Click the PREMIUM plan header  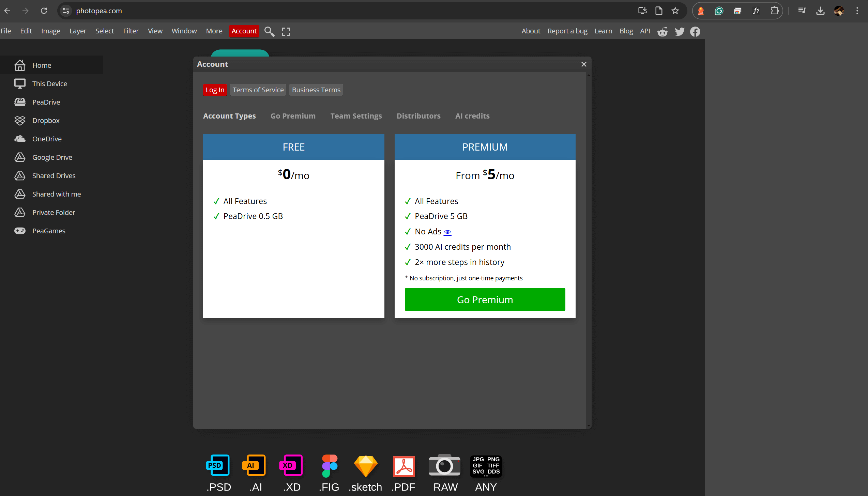click(485, 147)
